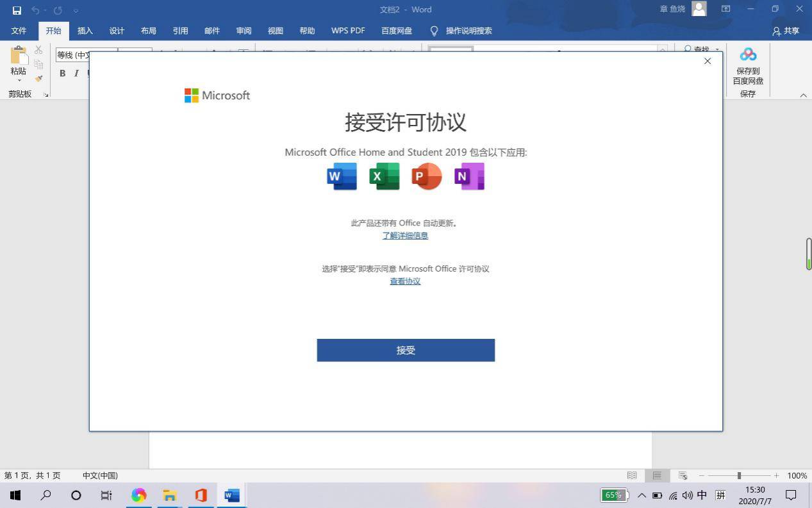
Task: Open File Explorer from taskbar
Action: point(170,495)
